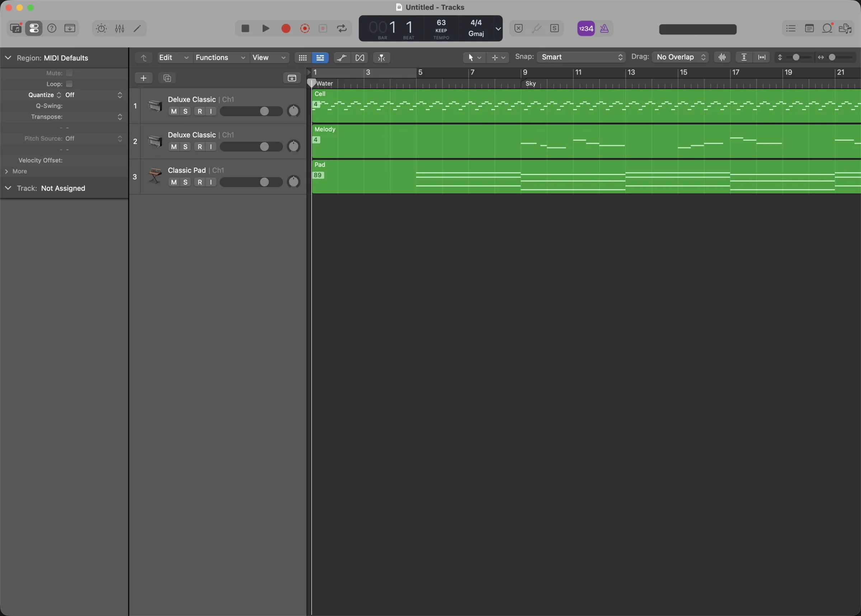Image resolution: width=861 pixels, height=616 pixels.
Task: Mute track 1 Deluxe Classic
Action: [x=174, y=111]
